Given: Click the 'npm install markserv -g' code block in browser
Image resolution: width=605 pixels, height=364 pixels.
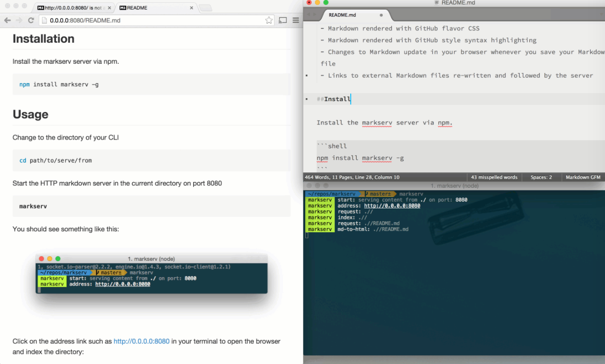Looking at the screenshot, I should (x=151, y=84).
